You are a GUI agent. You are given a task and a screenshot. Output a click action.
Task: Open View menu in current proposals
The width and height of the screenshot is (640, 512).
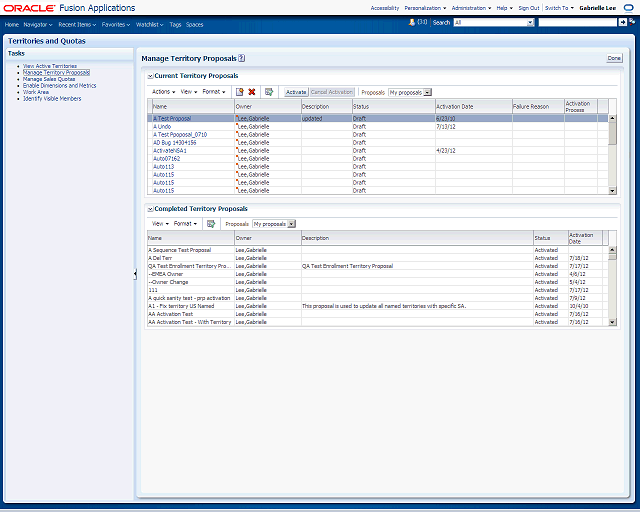pyautogui.click(x=189, y=92)
